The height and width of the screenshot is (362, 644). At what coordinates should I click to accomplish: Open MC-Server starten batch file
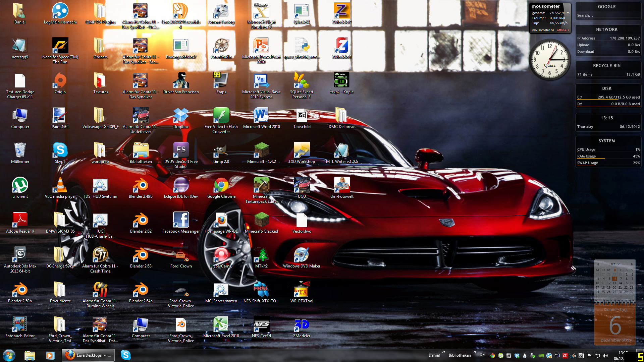221,292
